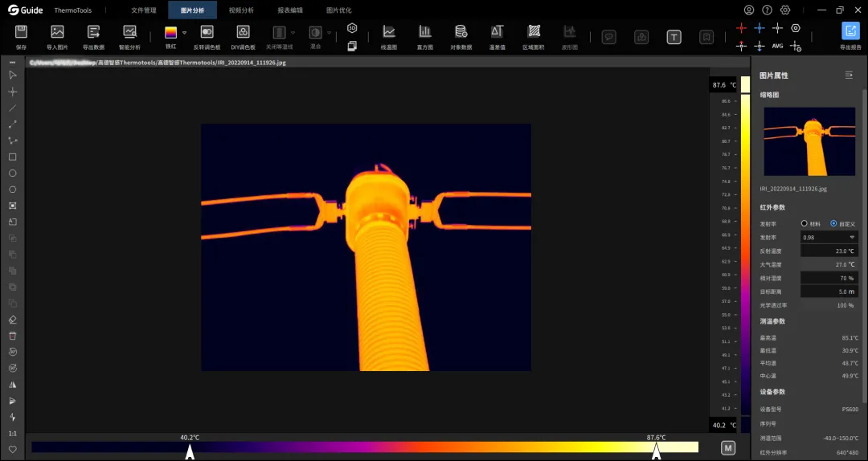
Task: Select the pointer arrow tool in sidebar
Action: [x=13, y=75]
